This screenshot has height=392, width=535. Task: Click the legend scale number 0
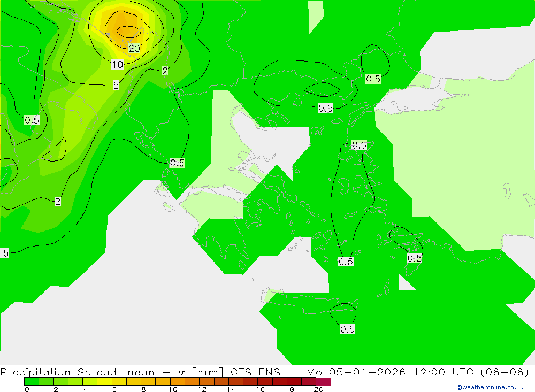click(x=27, y=389)
